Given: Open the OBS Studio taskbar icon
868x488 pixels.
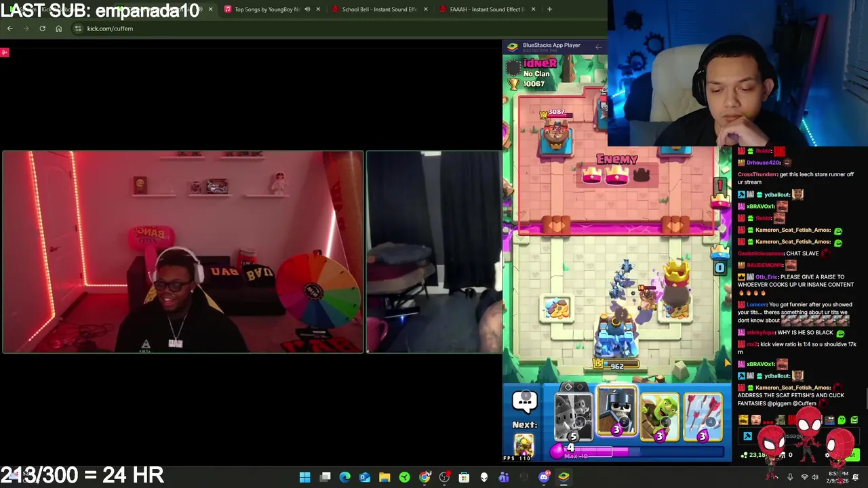Looking at the screenshot, I should point(444,477).
